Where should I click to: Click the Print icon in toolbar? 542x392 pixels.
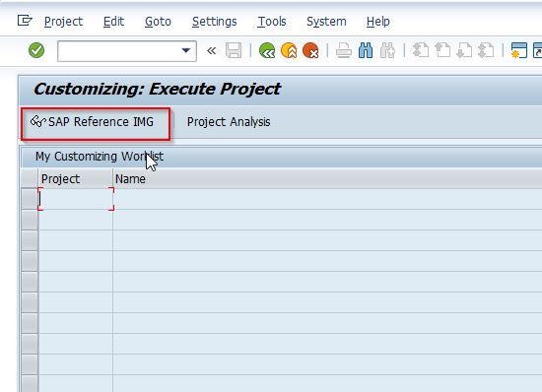pos(344,51)
